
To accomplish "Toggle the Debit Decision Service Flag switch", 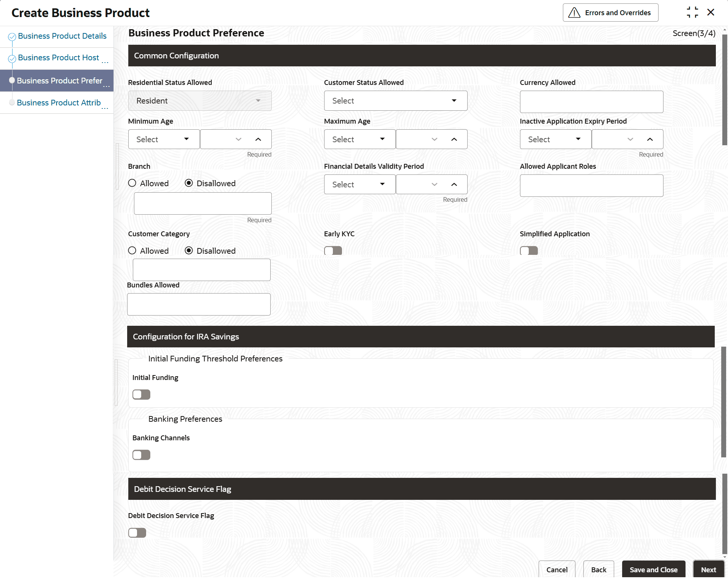I will pyautogui.click(x=137, y=533).
